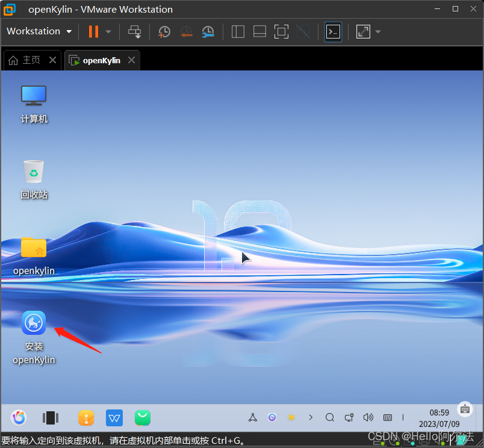Click the volume icon in system tray
Viewport: 484px width, 448px height.
368,417
